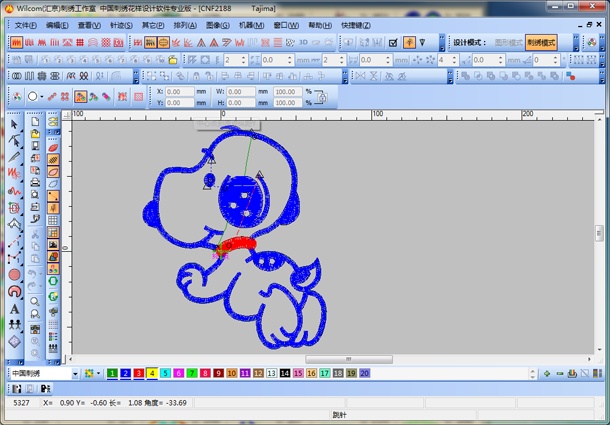
Task: Select the arrow selection tool
Action: 14,125
